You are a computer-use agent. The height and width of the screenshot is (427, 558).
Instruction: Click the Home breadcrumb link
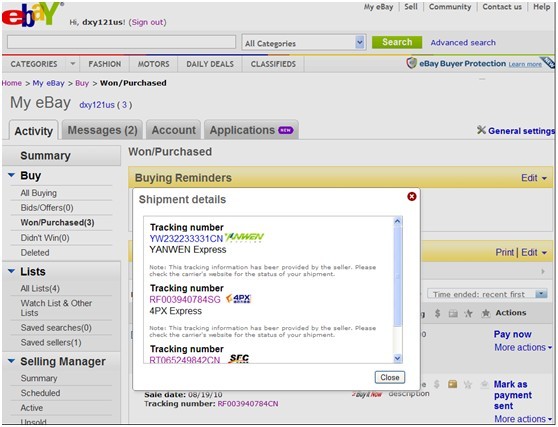tap(12, 83)
